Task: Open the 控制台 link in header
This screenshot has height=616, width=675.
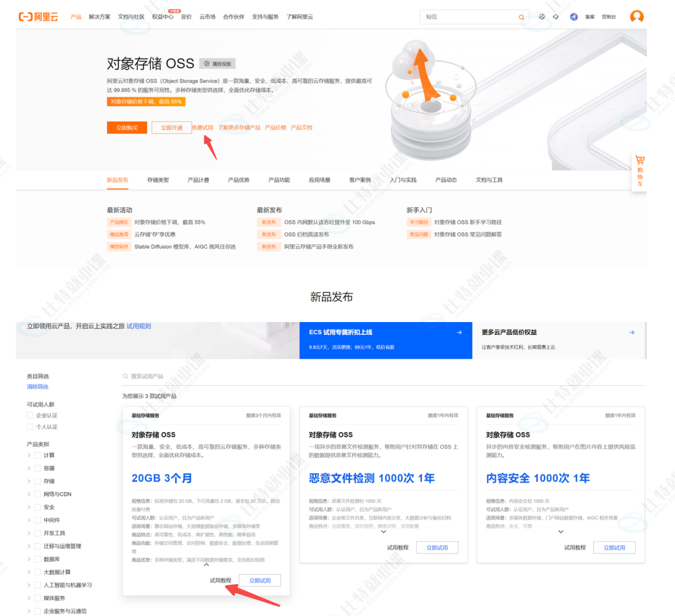Action: click(x=609, y=17)
